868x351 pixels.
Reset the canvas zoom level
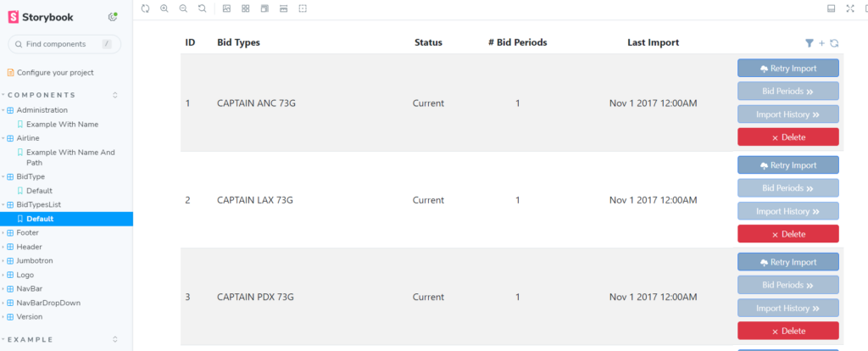pyautogui.click(x=202, y=8)
